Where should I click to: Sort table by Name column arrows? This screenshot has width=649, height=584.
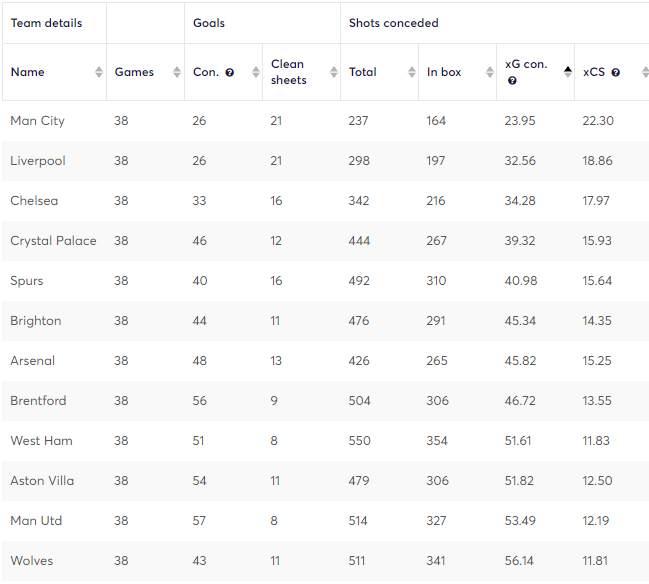(99, 72)
